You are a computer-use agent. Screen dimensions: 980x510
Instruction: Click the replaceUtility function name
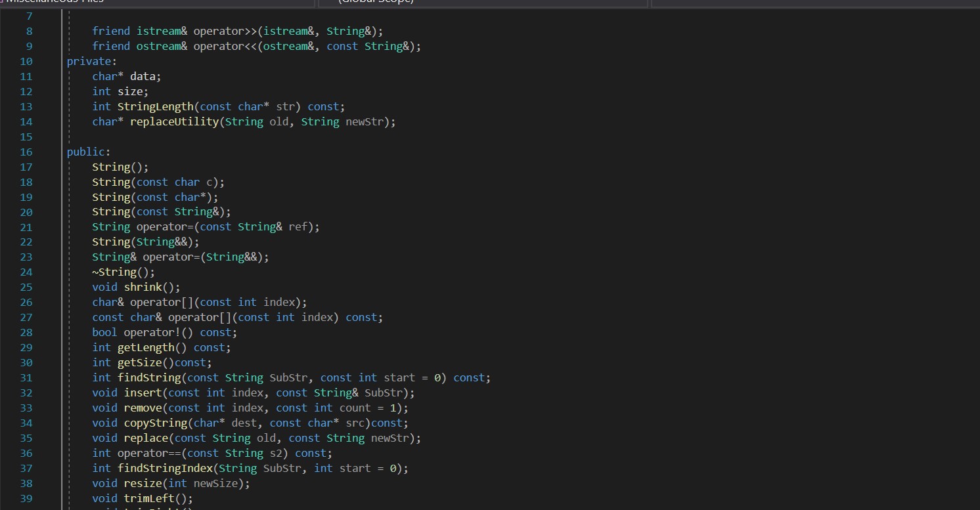[173, 121]
